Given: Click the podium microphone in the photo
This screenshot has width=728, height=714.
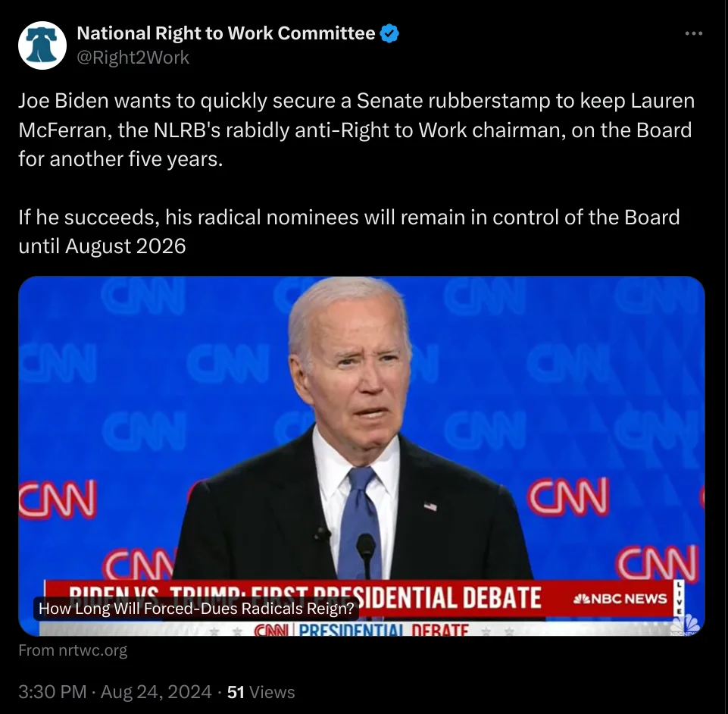Looking at the screenshot, I should coord(366,555).
